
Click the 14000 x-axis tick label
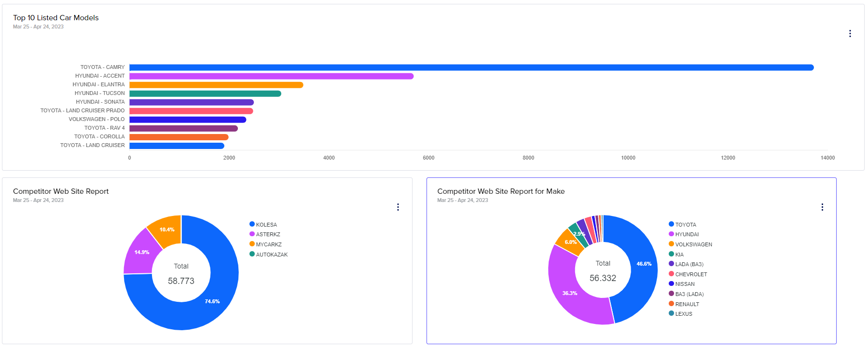827,158
